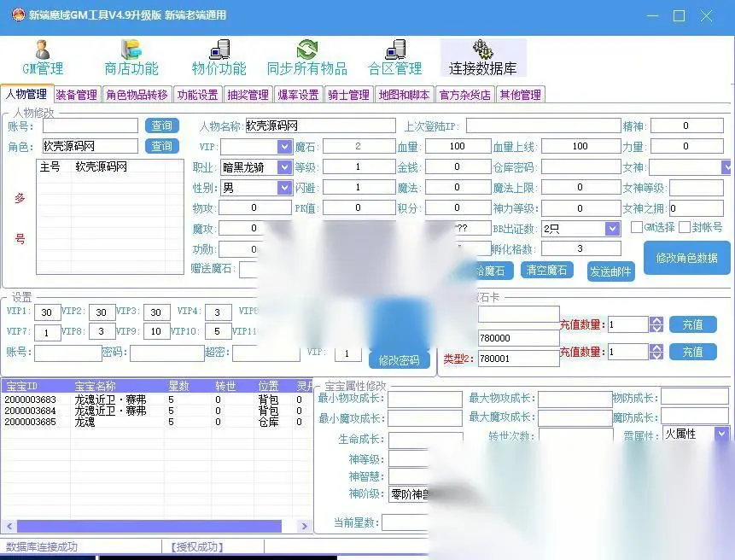This screenshot has height=560, width=735.
Task: Open the 商店功能 shop icon
Action: click(131, 58)
